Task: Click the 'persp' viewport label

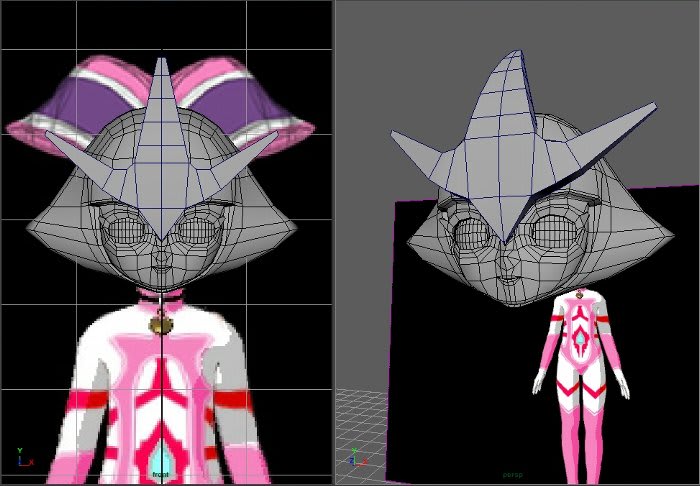Action: 512,475
